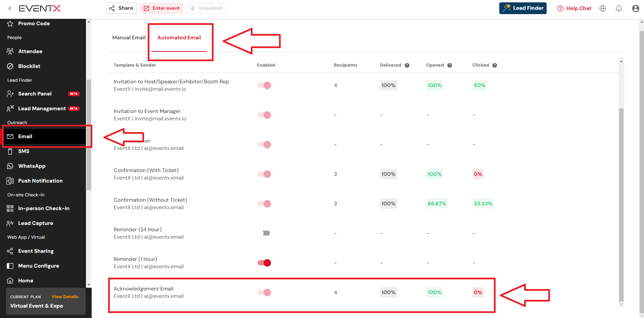The width and height of the screenshot is (644, 318).
Task: Click email table scrollbar down arrow
Action: 621,304
